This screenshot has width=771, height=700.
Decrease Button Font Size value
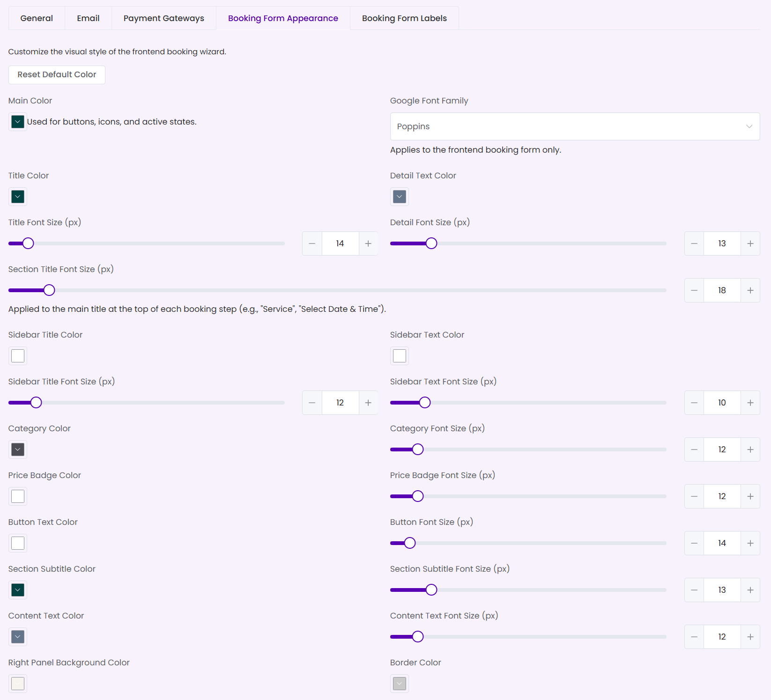(x=694, y=543)
